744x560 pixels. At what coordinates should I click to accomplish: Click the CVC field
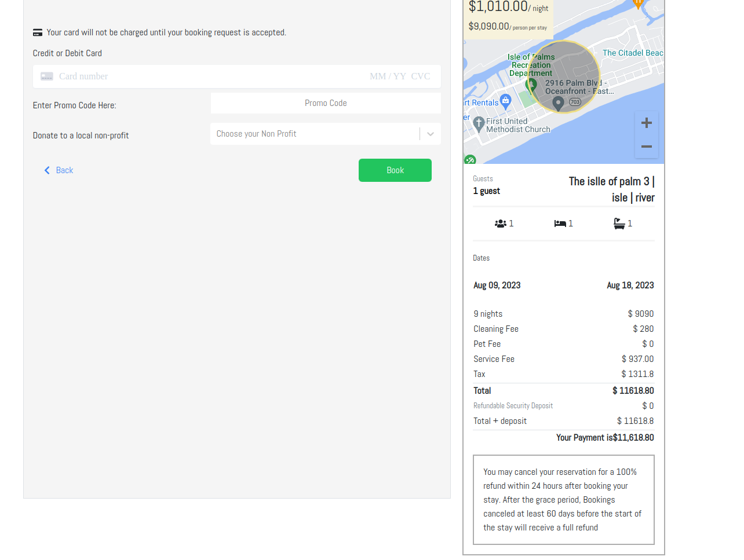coord(421,76)
